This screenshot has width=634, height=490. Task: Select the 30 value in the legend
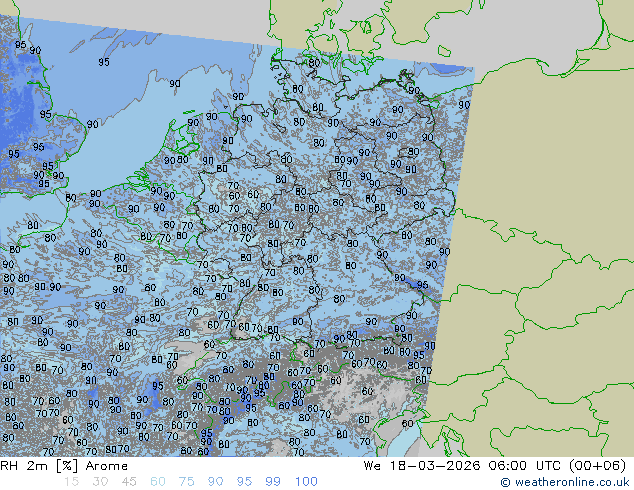99,482
